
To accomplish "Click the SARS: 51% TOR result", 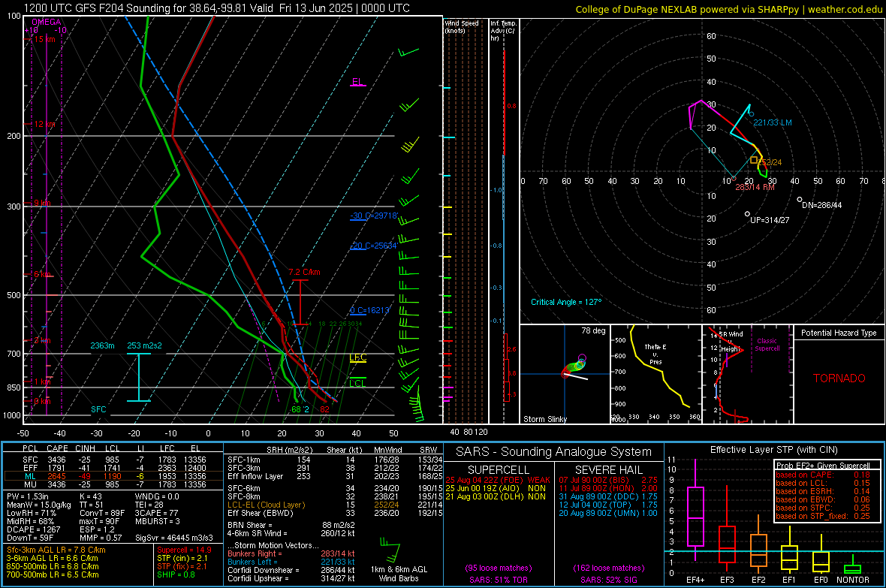I will [x=498, y=580].
